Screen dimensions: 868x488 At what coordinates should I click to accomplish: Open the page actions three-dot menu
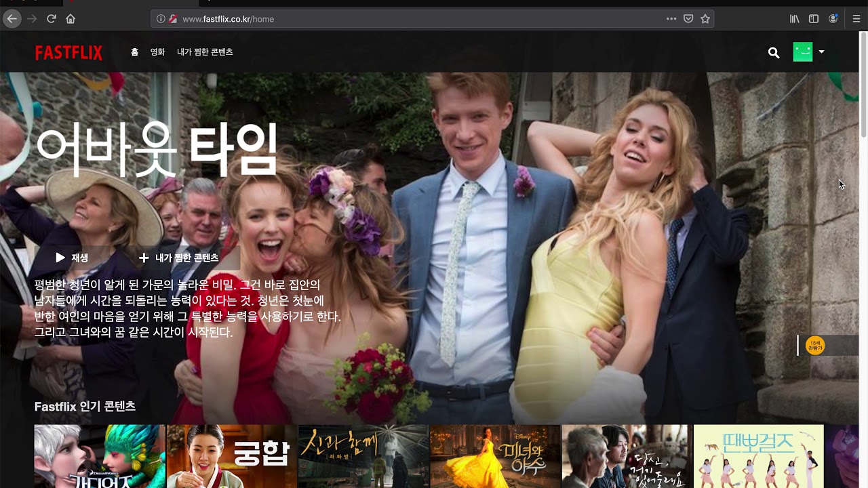click(671, 19)
